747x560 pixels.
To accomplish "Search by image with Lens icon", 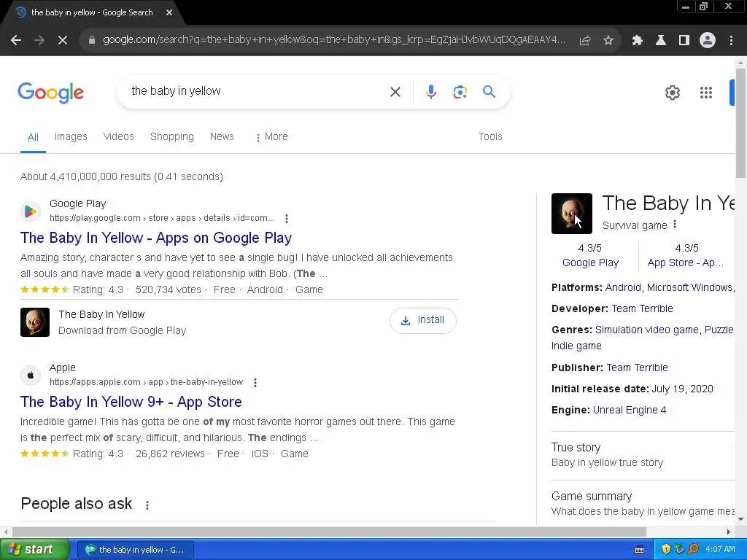I will click(460, 92).
